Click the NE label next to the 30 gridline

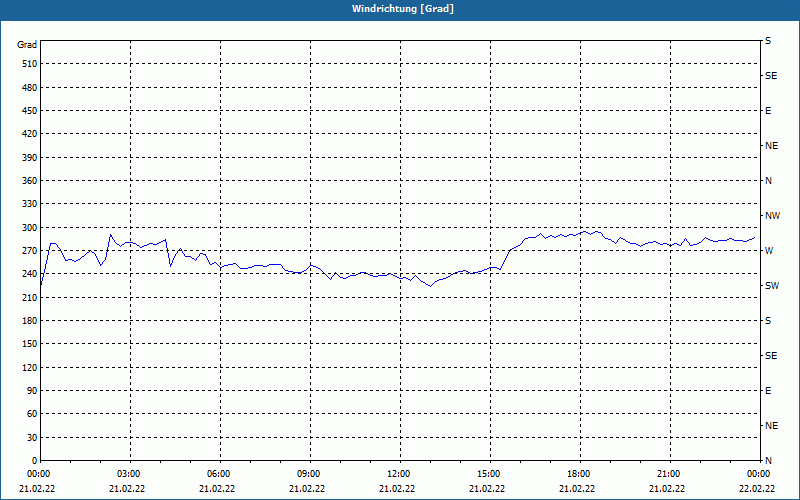[x=771, y=426]
